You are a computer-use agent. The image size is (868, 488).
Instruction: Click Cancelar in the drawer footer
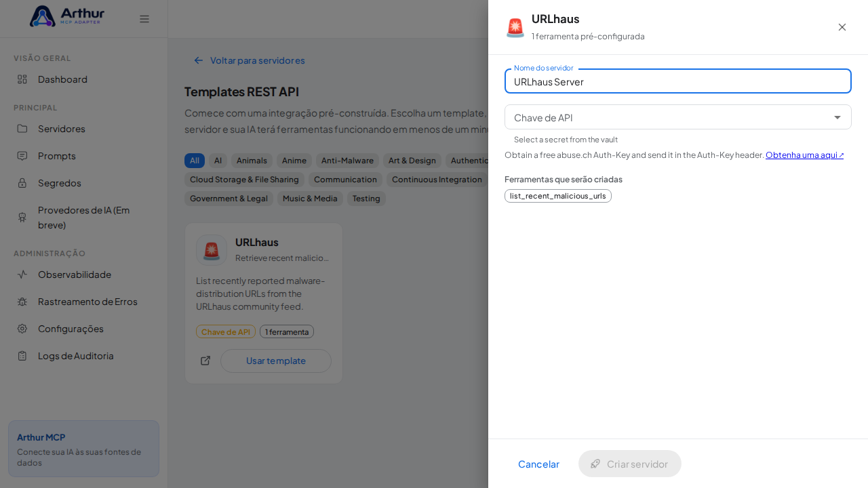(x=538, y=464)
